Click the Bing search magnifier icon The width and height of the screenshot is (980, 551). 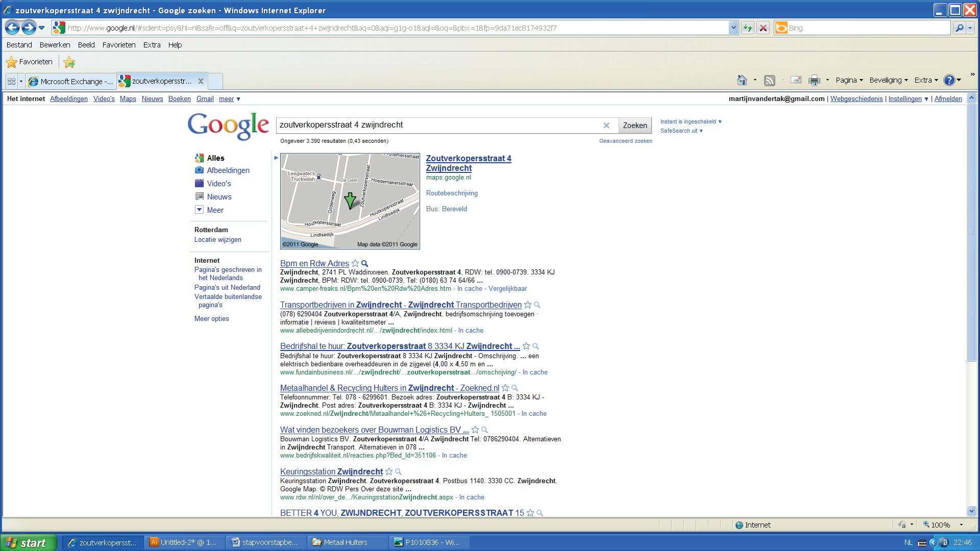click(x=959, y=28)
